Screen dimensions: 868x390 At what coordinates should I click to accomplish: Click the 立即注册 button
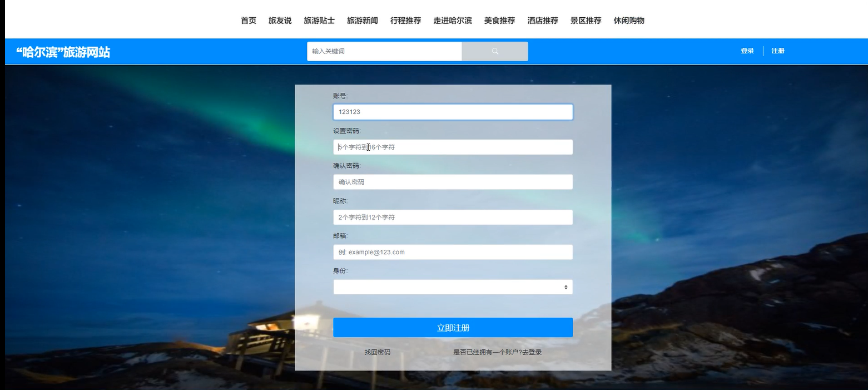(453, 328)
